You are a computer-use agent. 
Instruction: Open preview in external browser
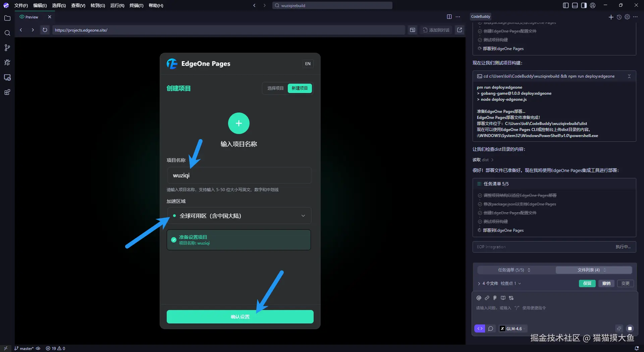(460, 30)
